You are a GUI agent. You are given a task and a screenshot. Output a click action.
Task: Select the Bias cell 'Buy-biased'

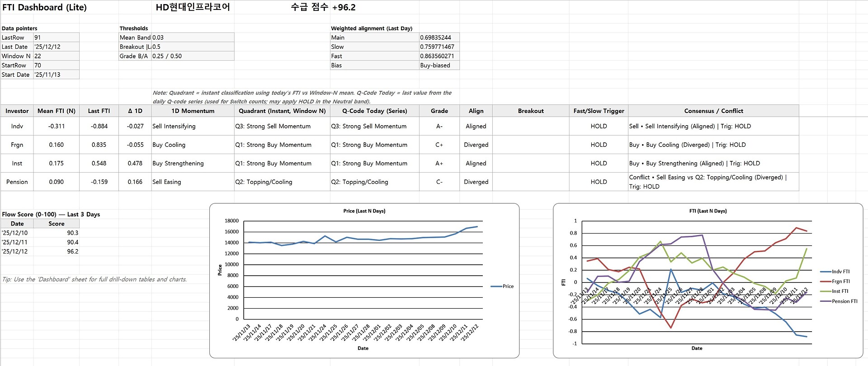439,66
